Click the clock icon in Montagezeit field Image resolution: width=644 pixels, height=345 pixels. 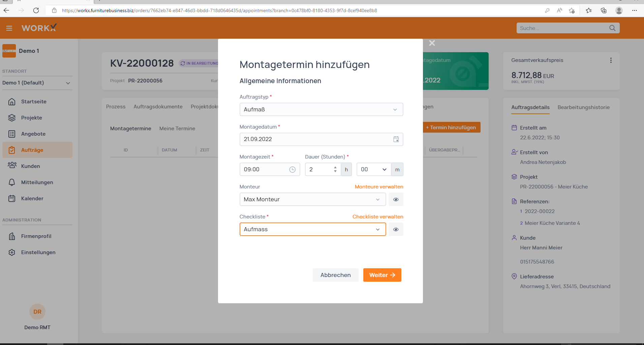click(292, 170)
